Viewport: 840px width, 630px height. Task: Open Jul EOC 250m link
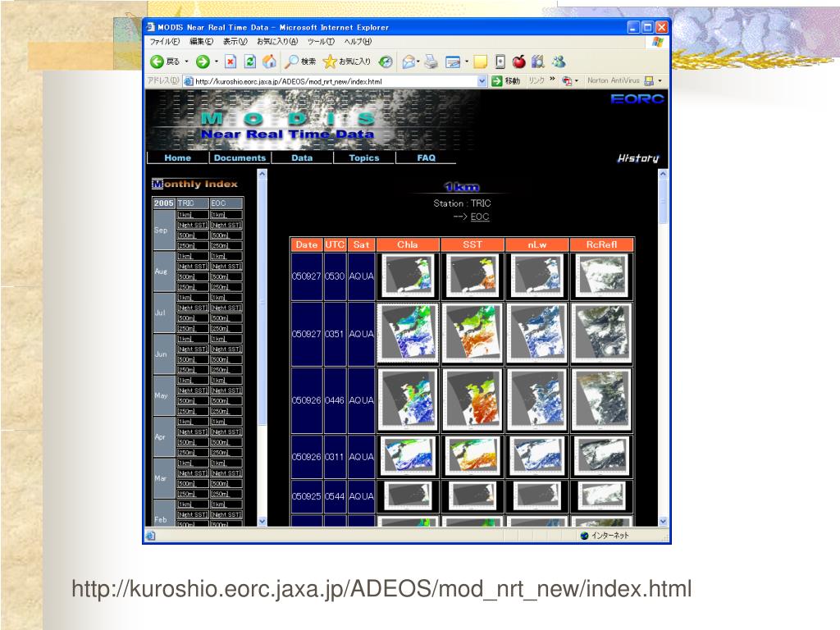[x=220, y=328]
